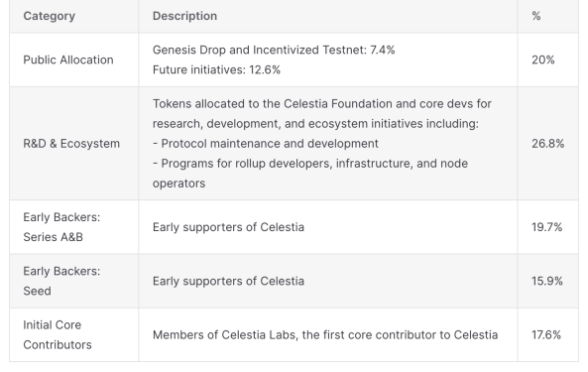Select the 26.8% value cell

(548, 144)
